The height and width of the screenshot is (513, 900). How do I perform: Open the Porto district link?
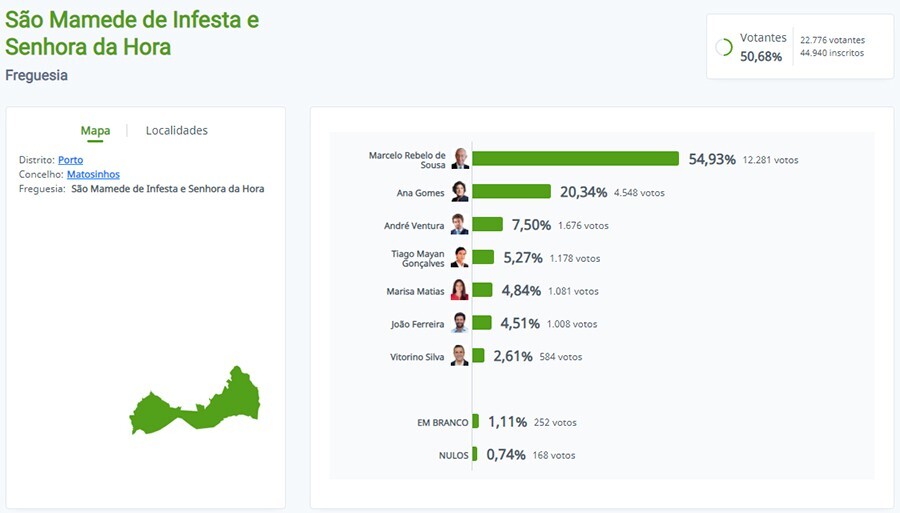click(70, 160)
